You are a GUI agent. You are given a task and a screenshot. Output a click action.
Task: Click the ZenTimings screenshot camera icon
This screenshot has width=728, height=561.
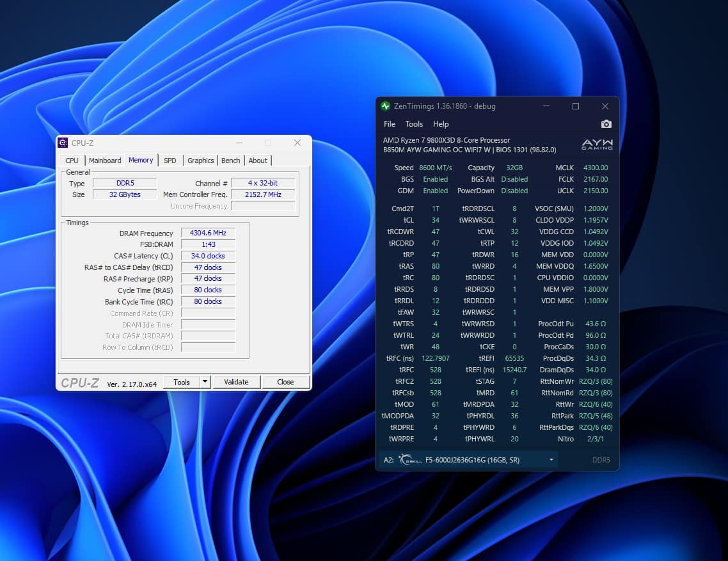coord(606,124)
